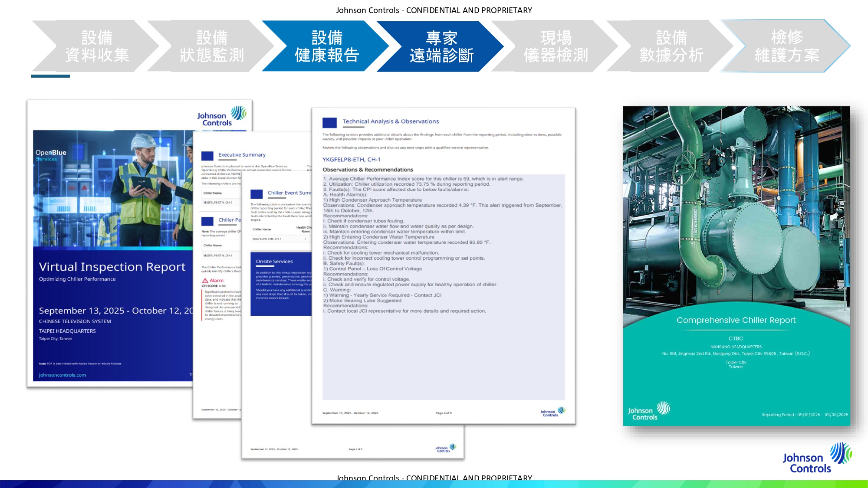Screen dimensions: 868x488
Task: Click blue square beside Technical Analysis & Observations
Action: [x=329, y=122]
